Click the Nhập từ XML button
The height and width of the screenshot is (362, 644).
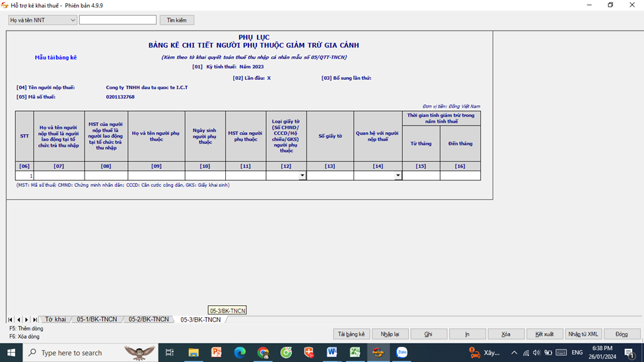[x=583, y=334]
